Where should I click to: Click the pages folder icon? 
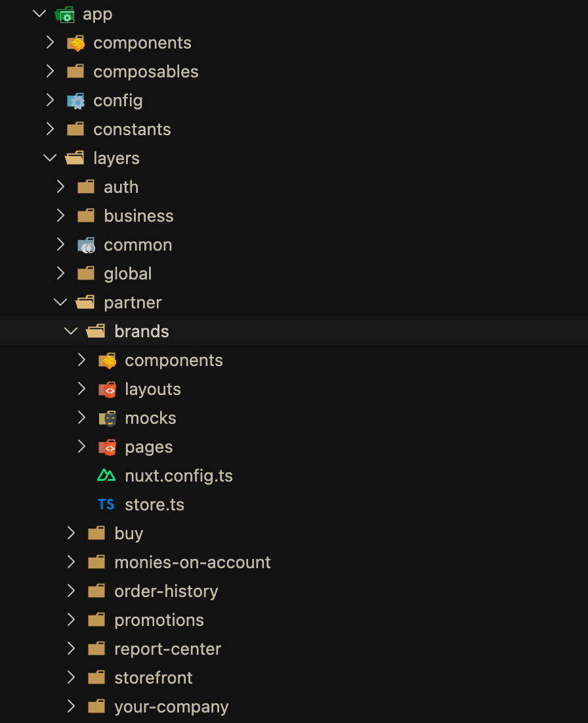pos(107,447)
